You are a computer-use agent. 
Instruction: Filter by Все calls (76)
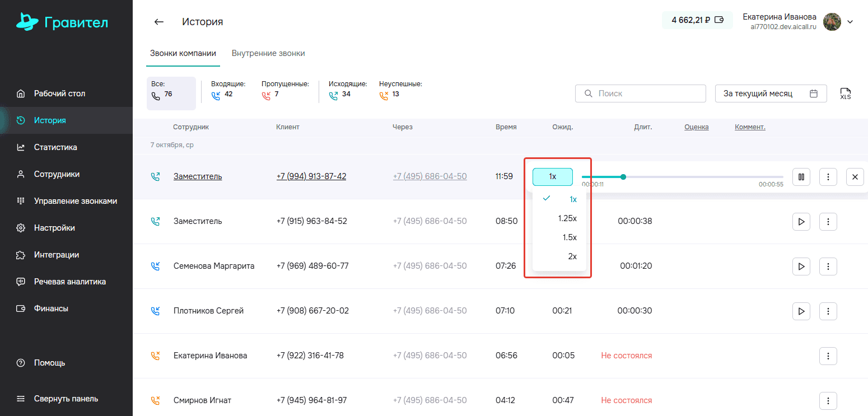pos(171,93)
